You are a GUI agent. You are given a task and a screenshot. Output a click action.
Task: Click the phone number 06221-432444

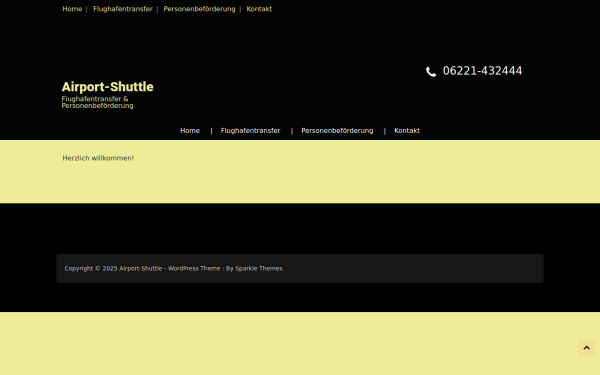tap(482, 71)
